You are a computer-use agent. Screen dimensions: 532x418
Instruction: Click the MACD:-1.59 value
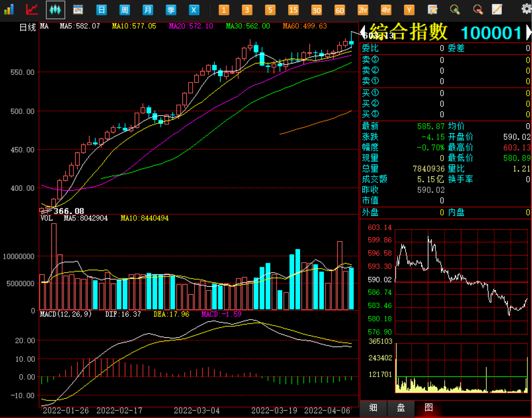click(221, 314)
